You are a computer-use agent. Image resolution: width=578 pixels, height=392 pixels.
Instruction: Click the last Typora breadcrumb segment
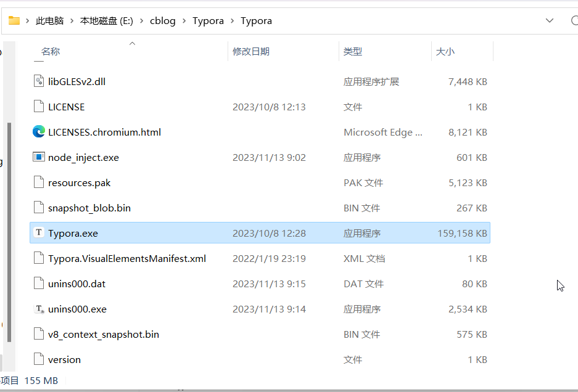click(256, 20)
